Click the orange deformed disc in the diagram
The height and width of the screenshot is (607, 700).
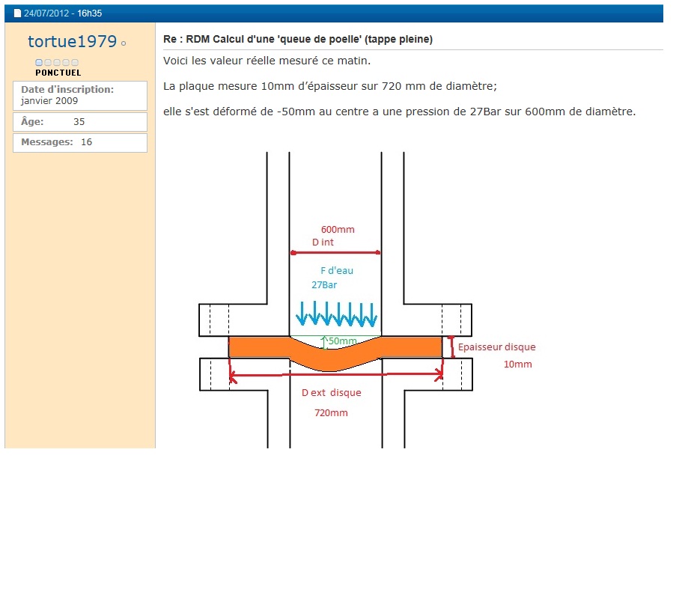tap(335, 353)
